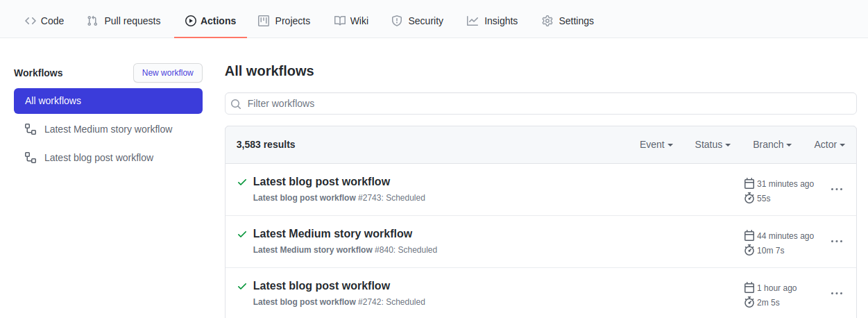Click Latest blog post workflow subtitle of #2743

[x=305, y=198]
